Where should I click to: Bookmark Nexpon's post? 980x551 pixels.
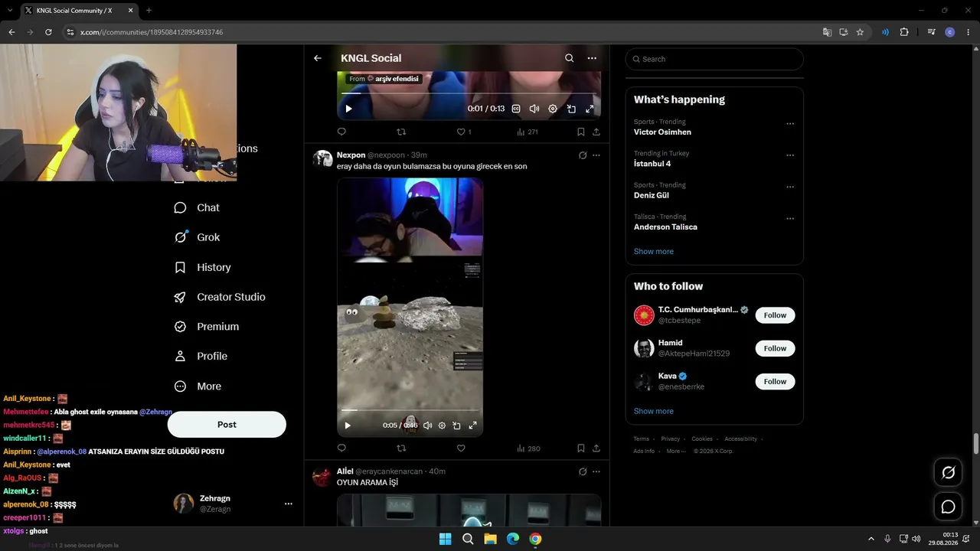(581, 448)
